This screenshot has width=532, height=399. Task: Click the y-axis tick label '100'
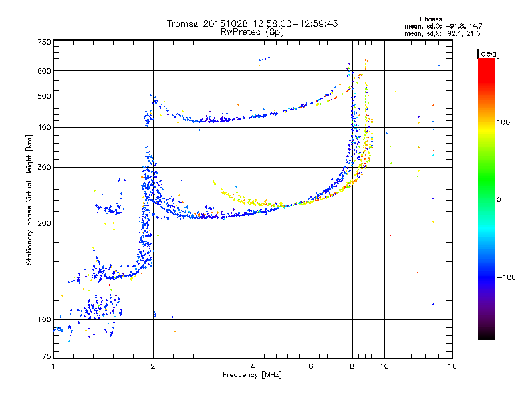coord(44,319)
